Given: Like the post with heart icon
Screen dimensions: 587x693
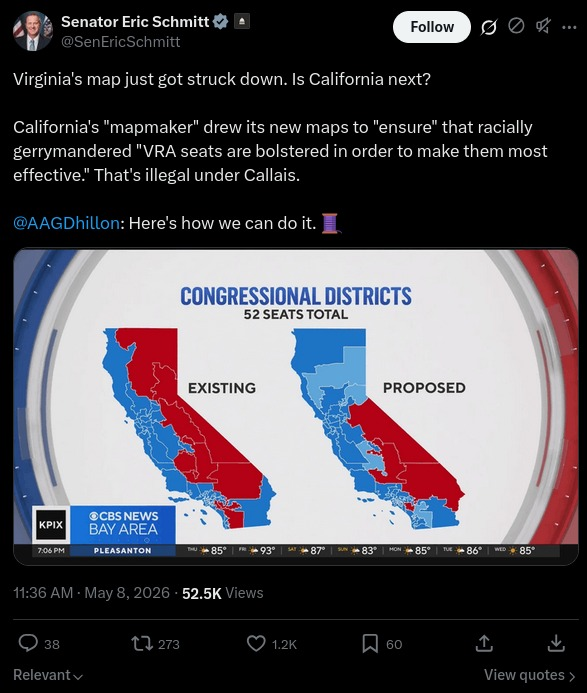Looking at the screenshot, I should [256, 644].
